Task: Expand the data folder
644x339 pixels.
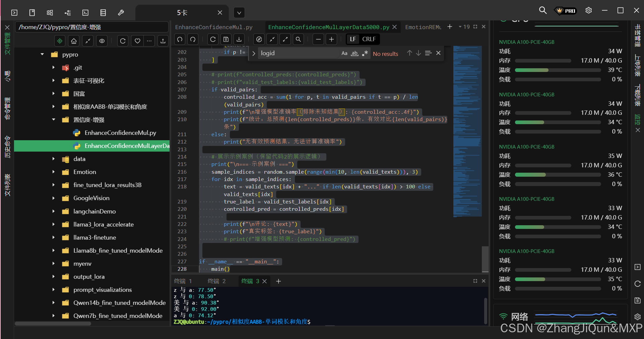Action: tap(53, 159)
